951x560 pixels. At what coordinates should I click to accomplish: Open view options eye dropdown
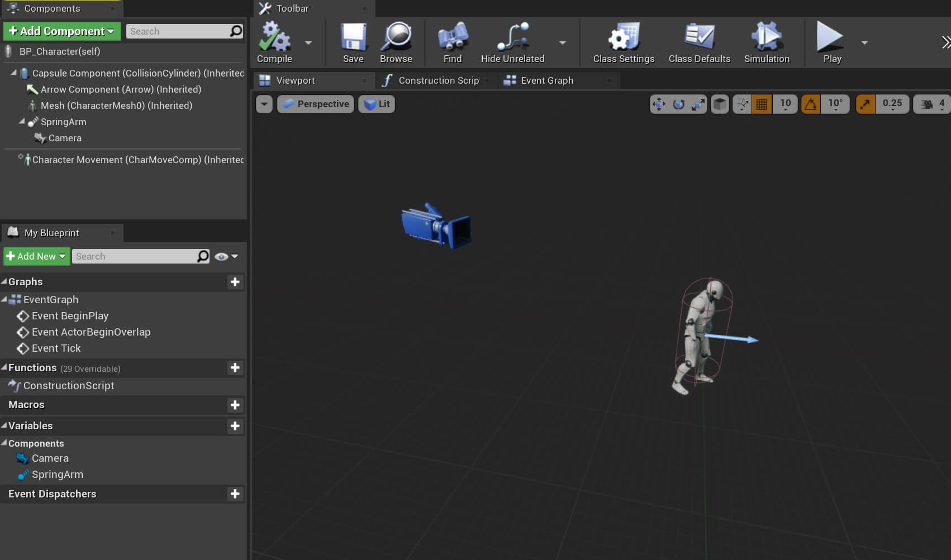226,256
